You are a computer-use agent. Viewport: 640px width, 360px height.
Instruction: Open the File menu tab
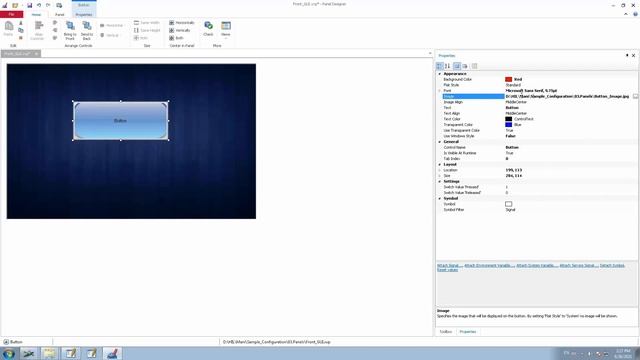point(11,14)
